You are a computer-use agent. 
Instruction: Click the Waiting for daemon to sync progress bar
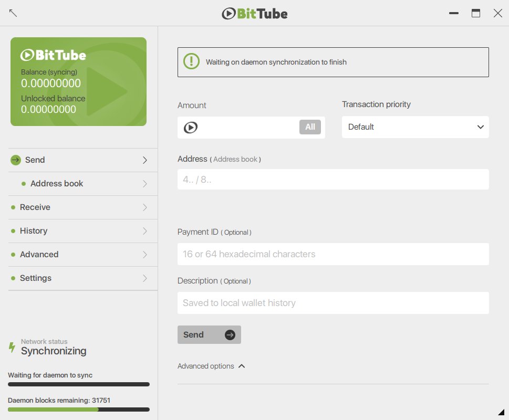(x=79, y=384)
